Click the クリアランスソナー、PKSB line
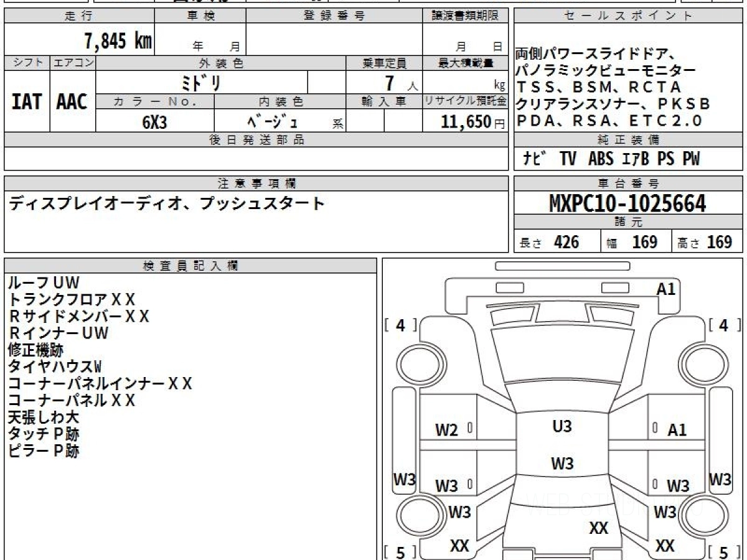The image size is (747, 560). [x=613, y=103]
